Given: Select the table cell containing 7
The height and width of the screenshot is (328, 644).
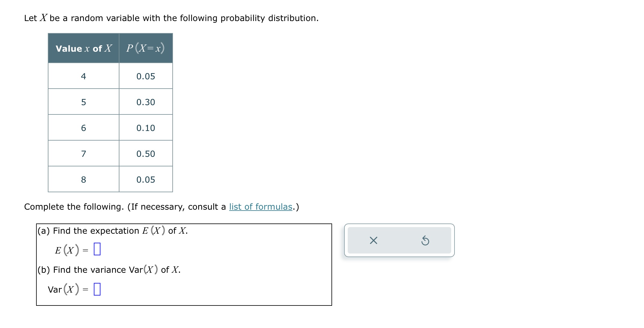Looking at the screenshot, I should [x=83, y=153].
